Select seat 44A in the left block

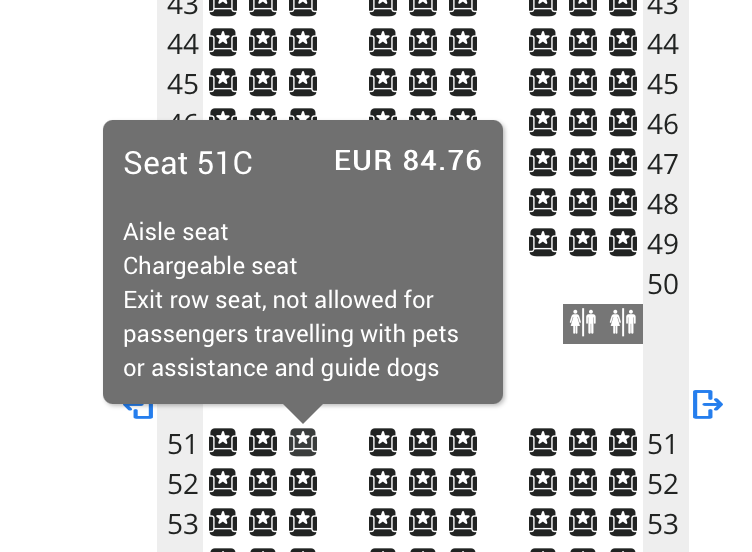222,43
